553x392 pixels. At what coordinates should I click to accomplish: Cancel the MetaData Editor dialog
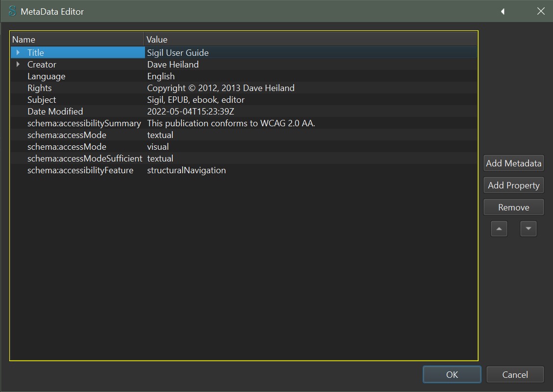click(x=515, y=374)
